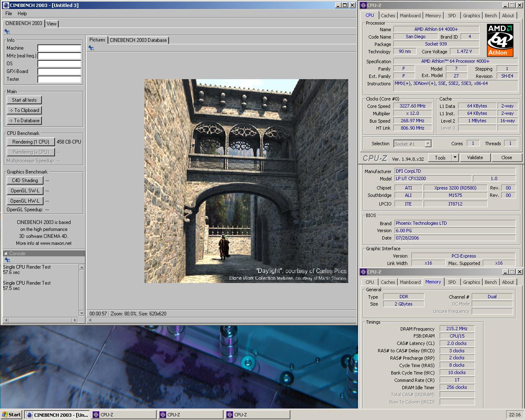Click the CPU-Z Tools button

click(x=440, y=157)
